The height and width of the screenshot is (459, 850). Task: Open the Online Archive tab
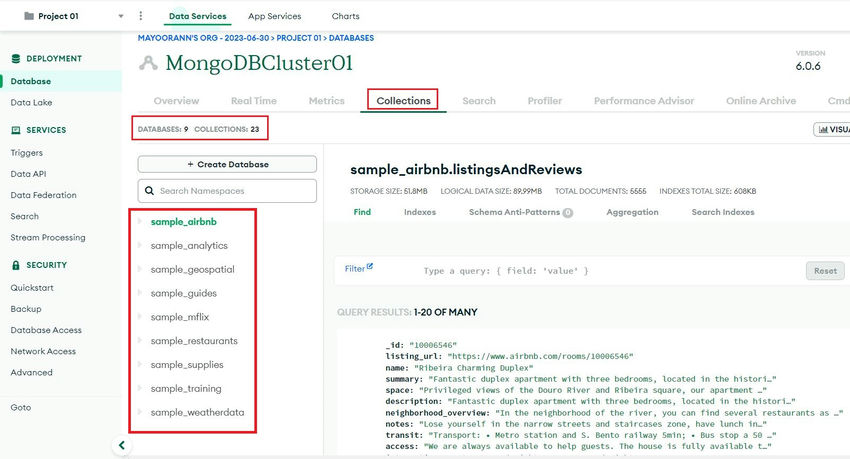point(761,101)
